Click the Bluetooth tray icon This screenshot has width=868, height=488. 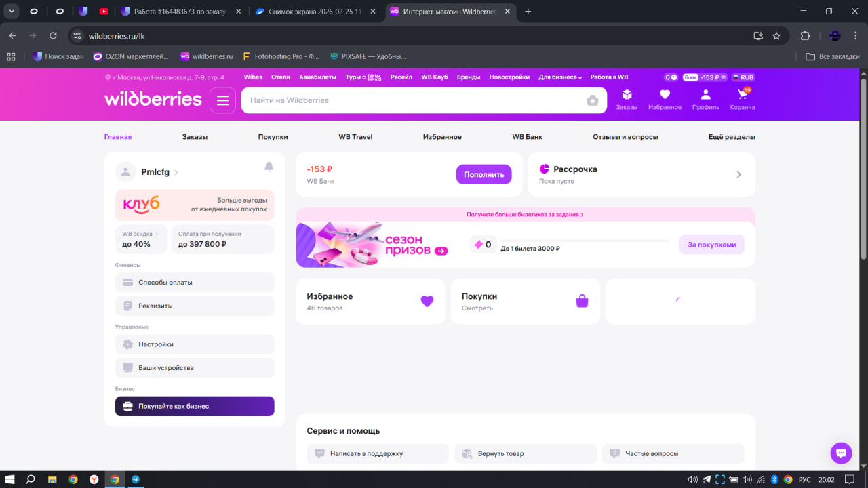(774, 479)
